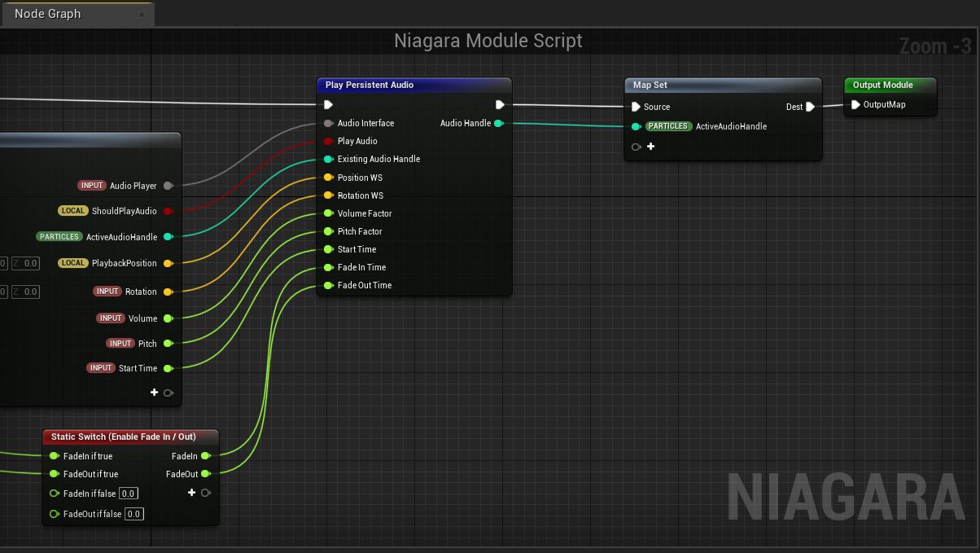Expand hidden pins on the Map Set node
Screen dimensions: 980x553
(x=636, y=147)
